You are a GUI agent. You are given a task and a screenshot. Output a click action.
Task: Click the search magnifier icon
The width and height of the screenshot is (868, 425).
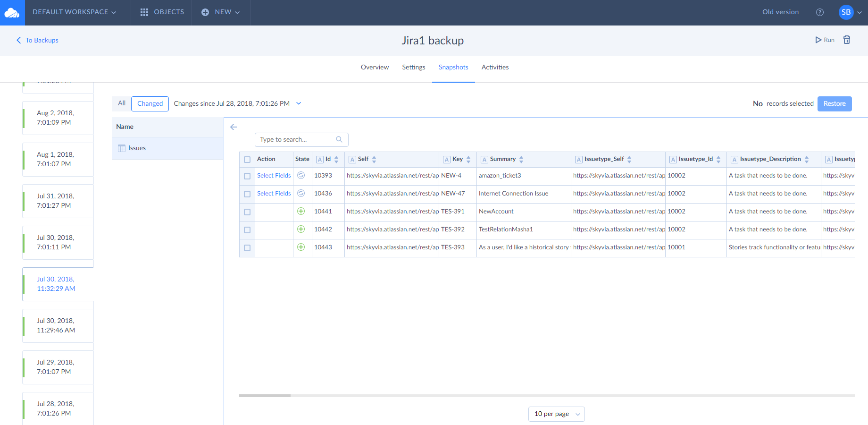point(339,139)
